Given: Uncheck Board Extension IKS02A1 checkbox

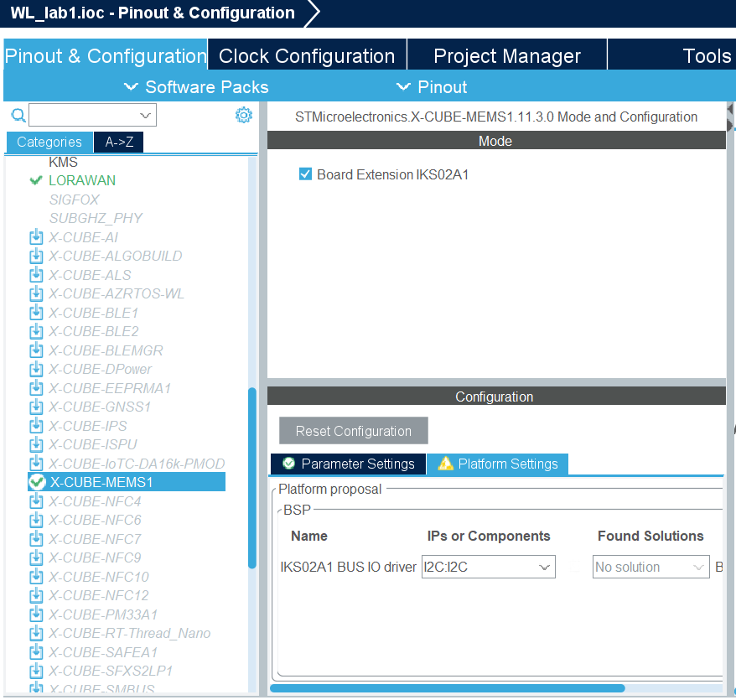Looking at the screenshot, I should [x=305, y=174].
